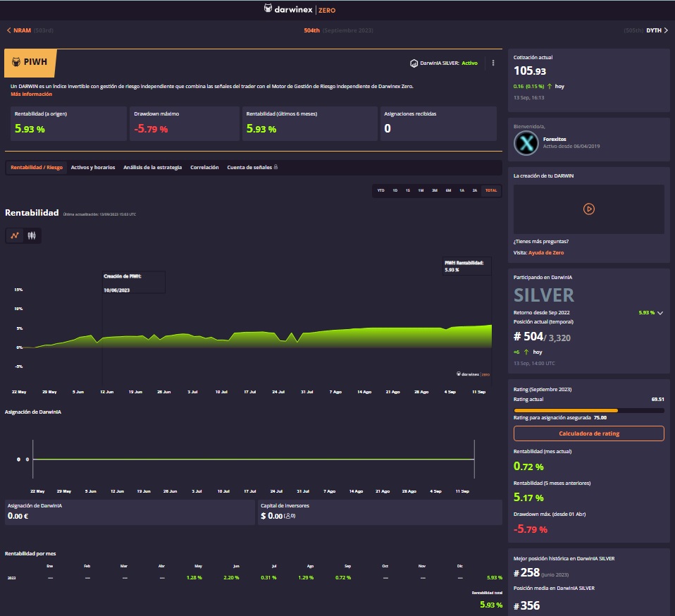
Task: Open the three-dot options menu
Action: click(x=493, y=63)
